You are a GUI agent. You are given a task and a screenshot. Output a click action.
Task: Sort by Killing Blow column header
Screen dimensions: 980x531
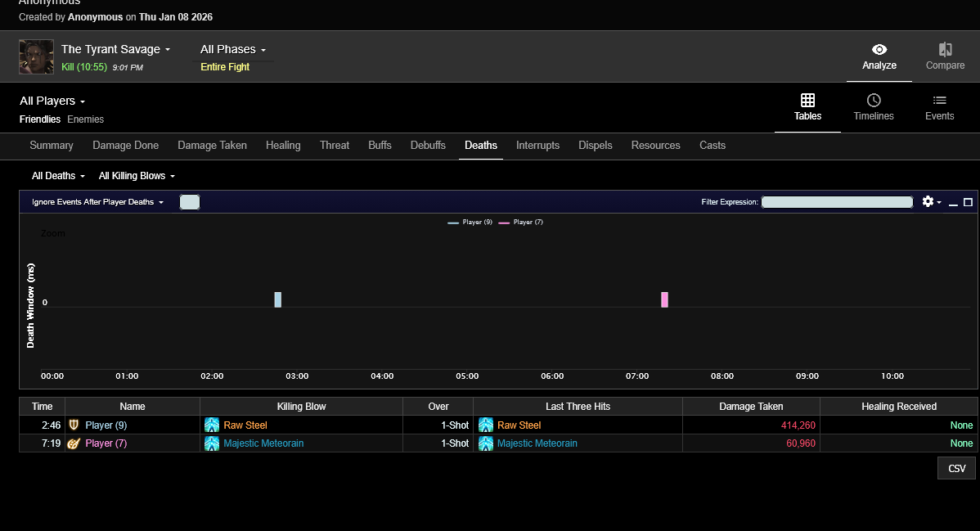point(301,407)
